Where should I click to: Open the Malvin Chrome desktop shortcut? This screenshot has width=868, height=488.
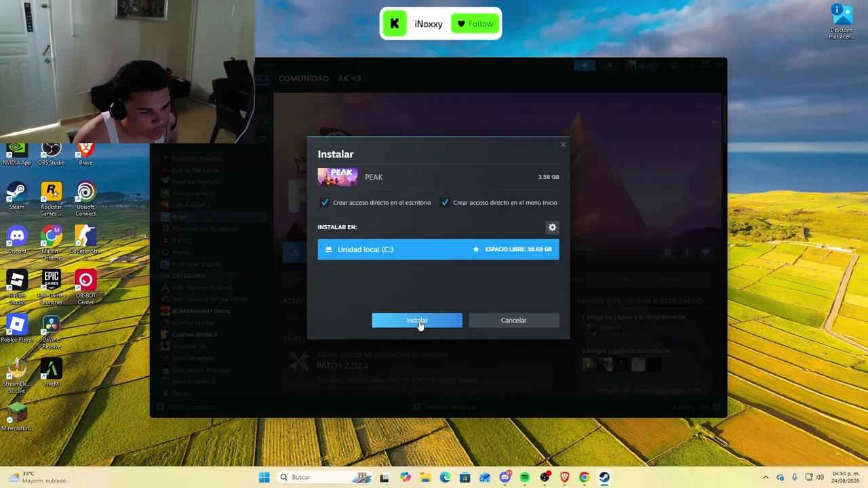52,244
